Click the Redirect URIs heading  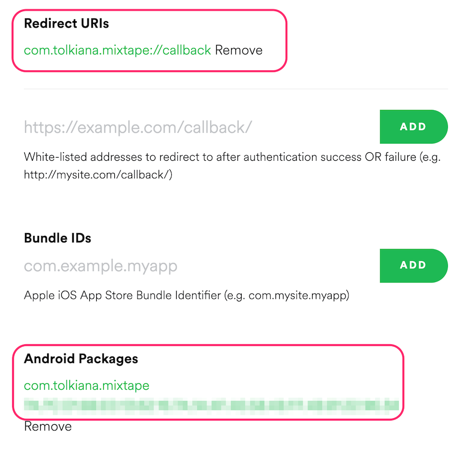click(66, 23)
